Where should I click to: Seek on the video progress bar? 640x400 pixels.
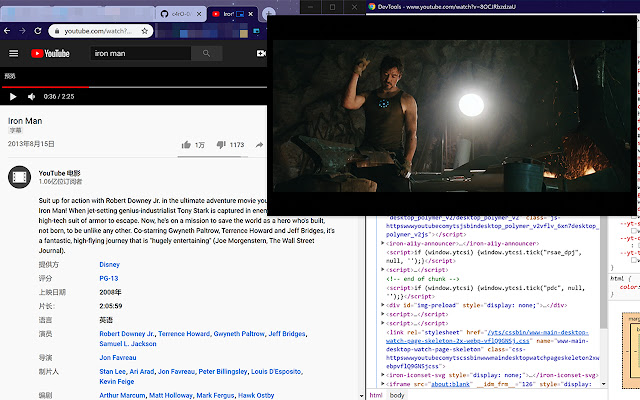(x=150, y=87)
